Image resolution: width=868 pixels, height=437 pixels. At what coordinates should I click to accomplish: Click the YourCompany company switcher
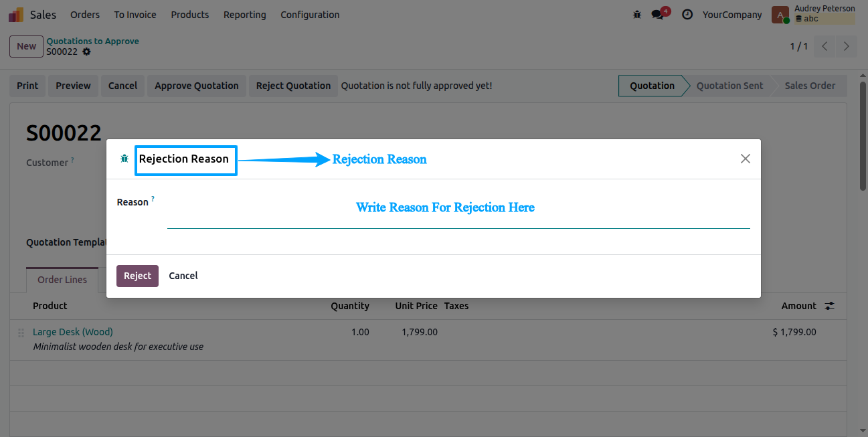pyautogui.click(x=732, y=15)
